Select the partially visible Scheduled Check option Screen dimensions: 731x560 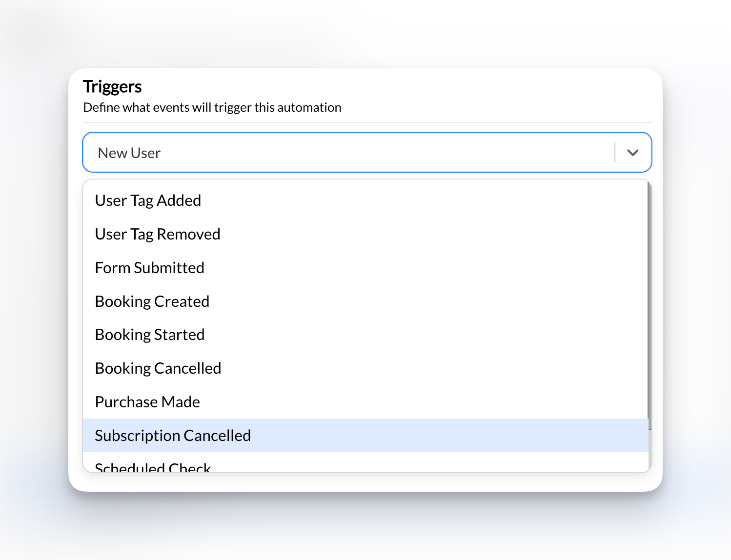[x=153, y=467]
